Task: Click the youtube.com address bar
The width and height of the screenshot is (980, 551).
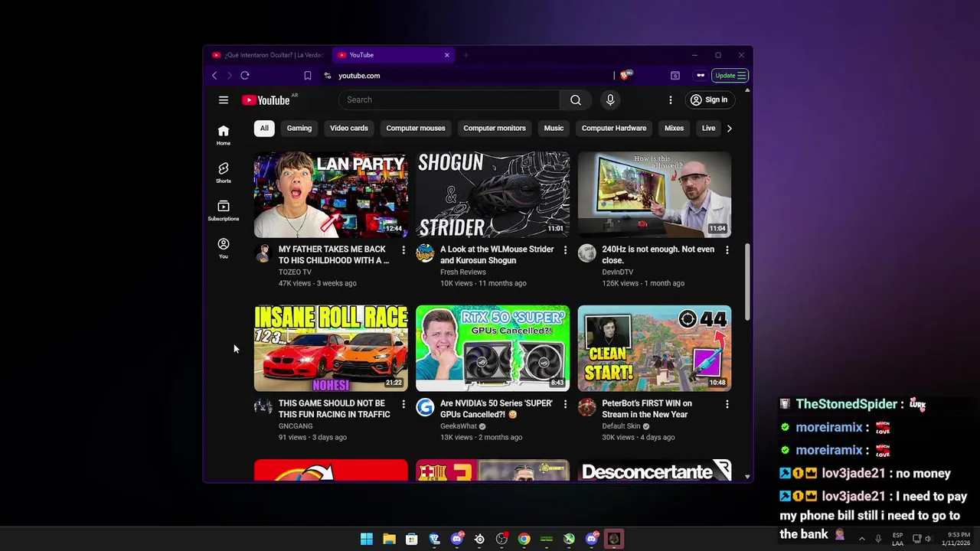Action: [x=467, y=76]
